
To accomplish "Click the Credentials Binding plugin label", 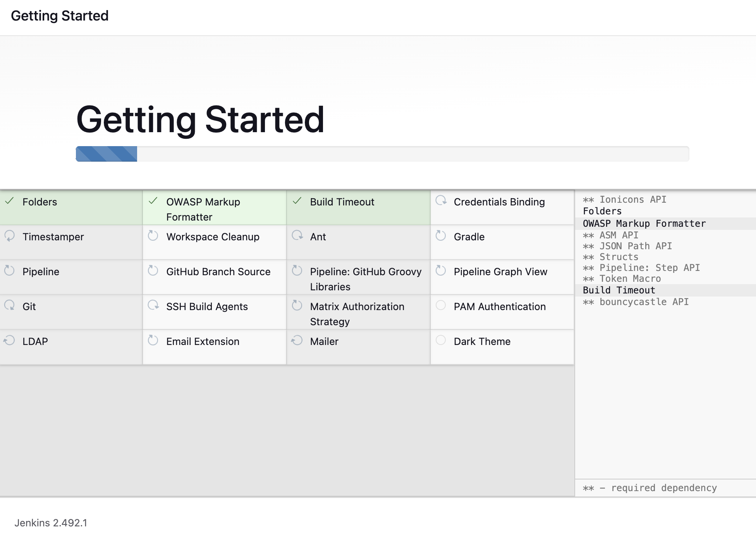I will coord(499,202).
